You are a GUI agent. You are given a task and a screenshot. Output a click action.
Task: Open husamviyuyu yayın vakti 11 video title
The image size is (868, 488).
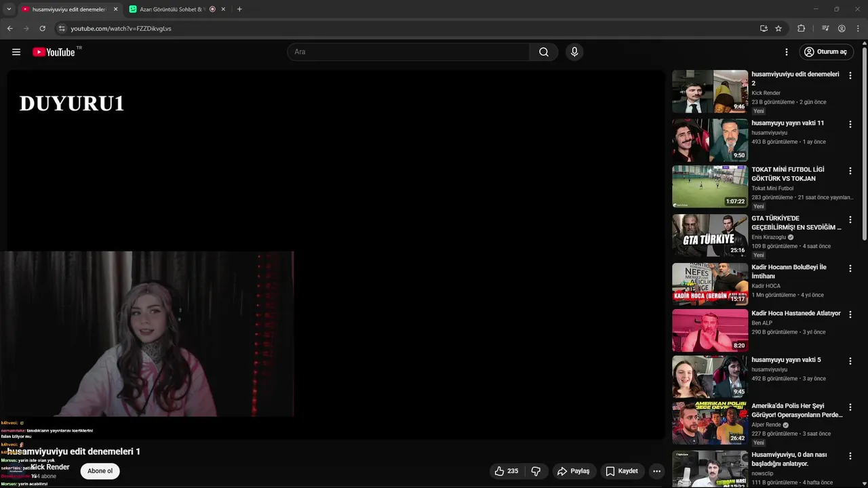[x=787, y=123]
